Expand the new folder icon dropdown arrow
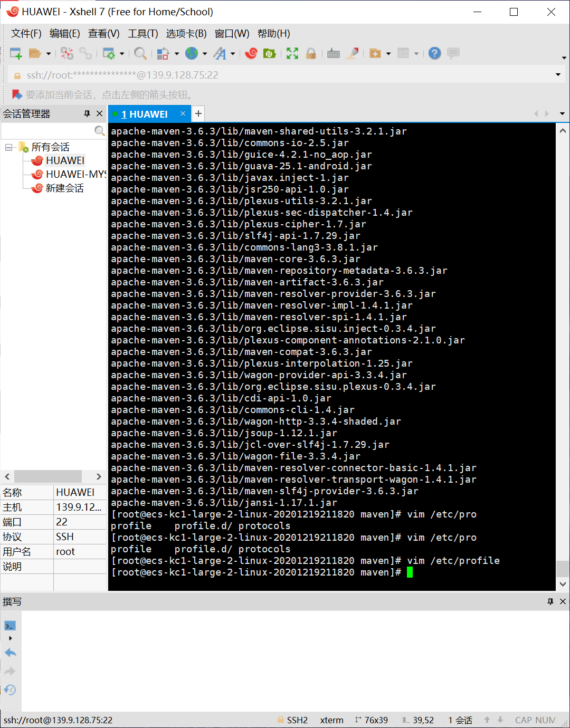The width and height of the screenshot is (570, 728). (x=388, y=54)
